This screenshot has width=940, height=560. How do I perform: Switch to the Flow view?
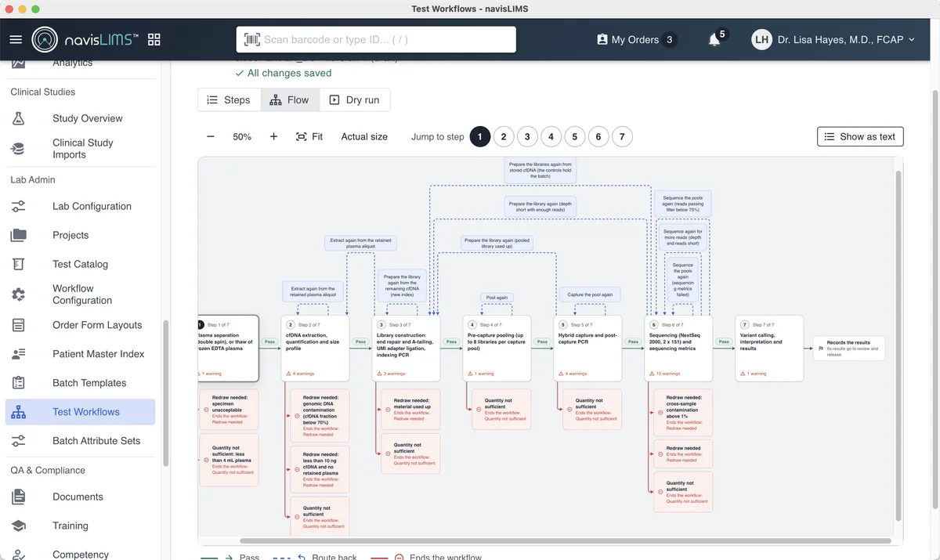[x=289, y=99]
